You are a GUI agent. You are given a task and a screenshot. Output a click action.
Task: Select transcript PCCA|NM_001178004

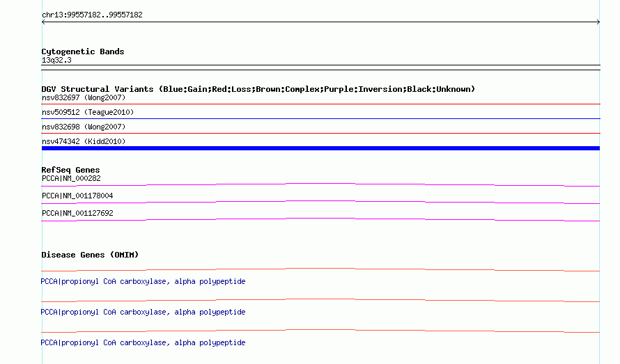(x=77, y=196)
